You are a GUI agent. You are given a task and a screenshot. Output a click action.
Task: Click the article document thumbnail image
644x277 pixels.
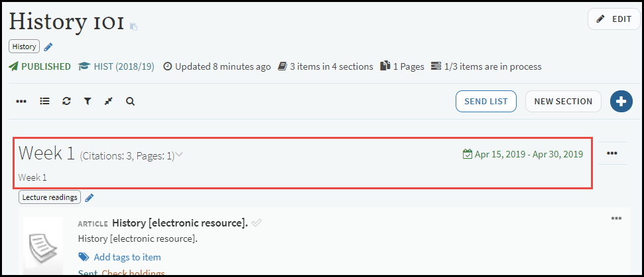point(43,246)
